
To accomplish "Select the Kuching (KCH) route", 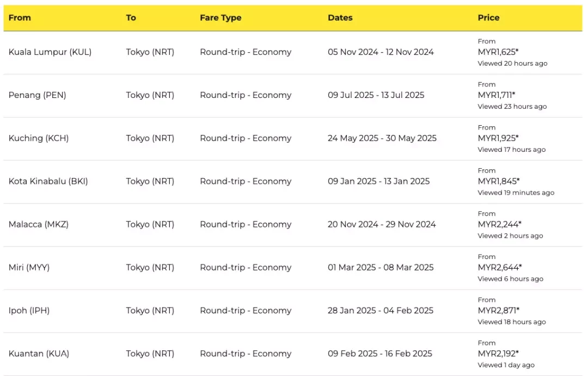I will click(293, 139).
